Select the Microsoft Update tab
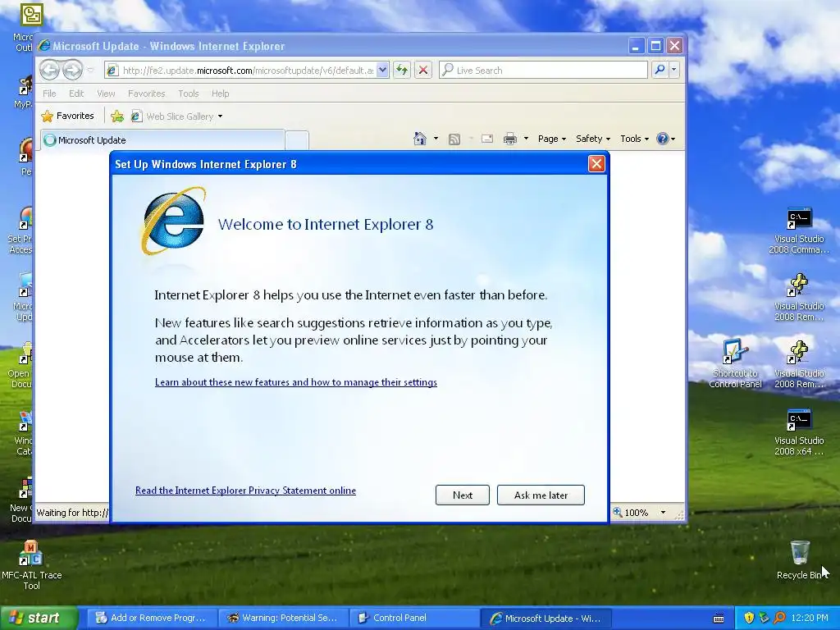 (163, 140)
